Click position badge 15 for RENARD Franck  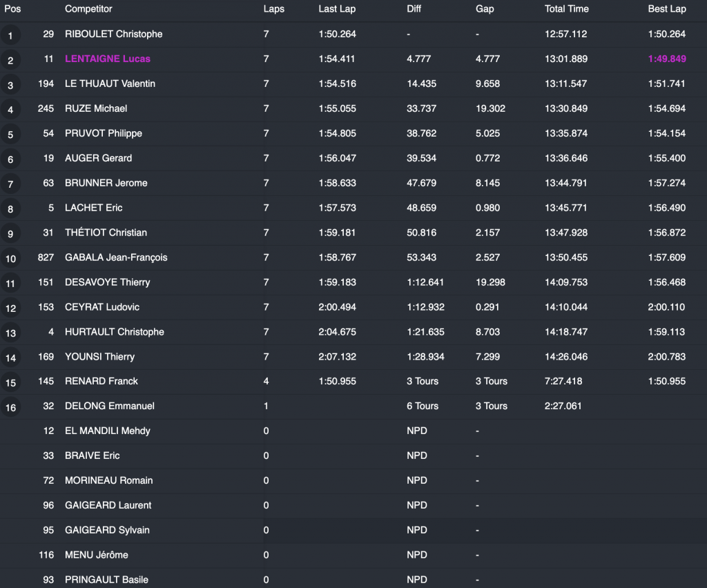tap(10, 382)
